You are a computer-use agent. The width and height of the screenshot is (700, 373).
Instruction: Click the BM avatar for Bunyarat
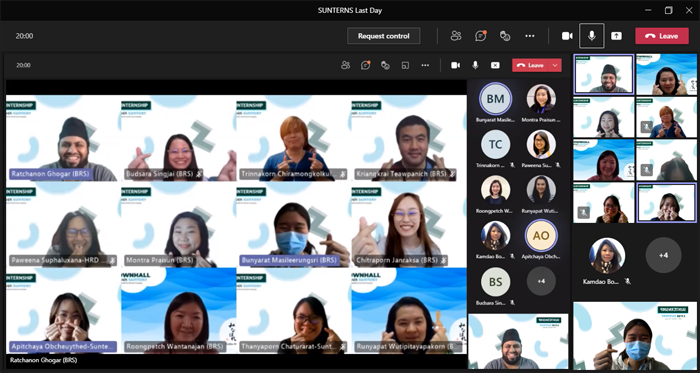coord(496,99)
